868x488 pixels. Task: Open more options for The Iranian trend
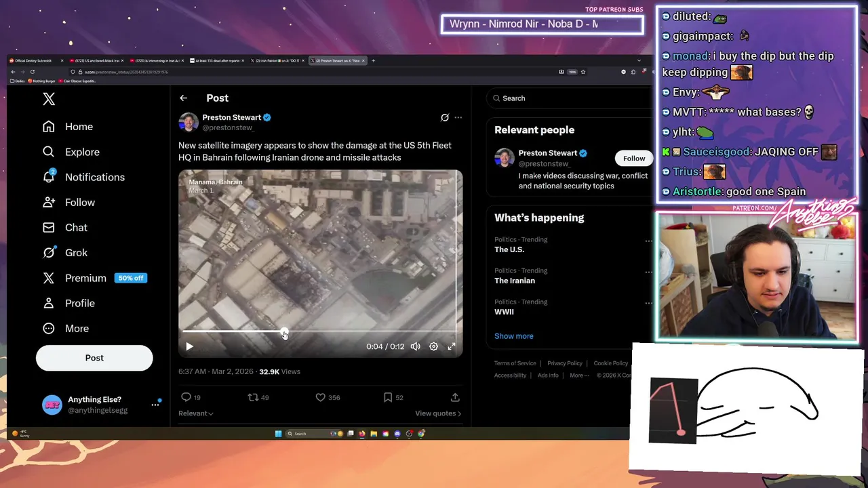click(x=648, y=272)
